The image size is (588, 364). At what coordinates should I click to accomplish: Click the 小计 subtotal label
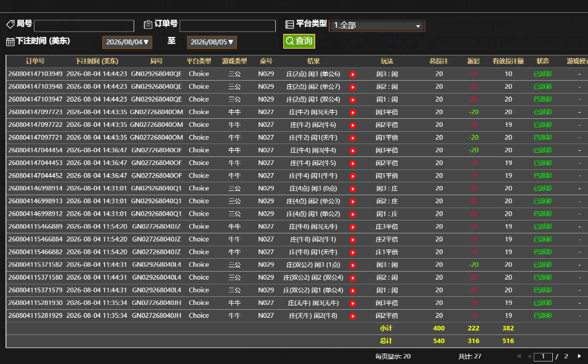click(x=386, y=328)
